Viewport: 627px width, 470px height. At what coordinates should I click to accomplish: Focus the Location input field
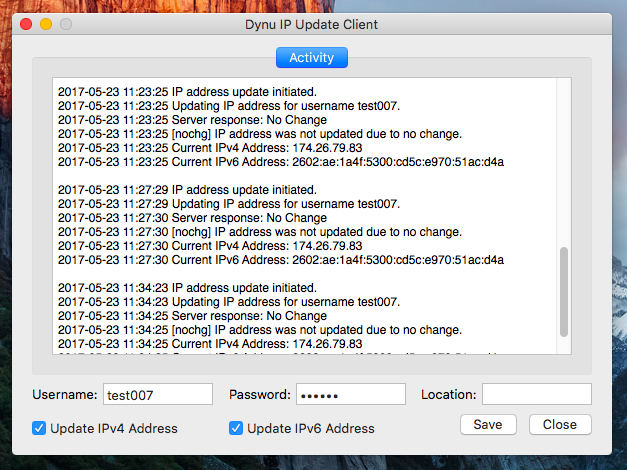537,394
